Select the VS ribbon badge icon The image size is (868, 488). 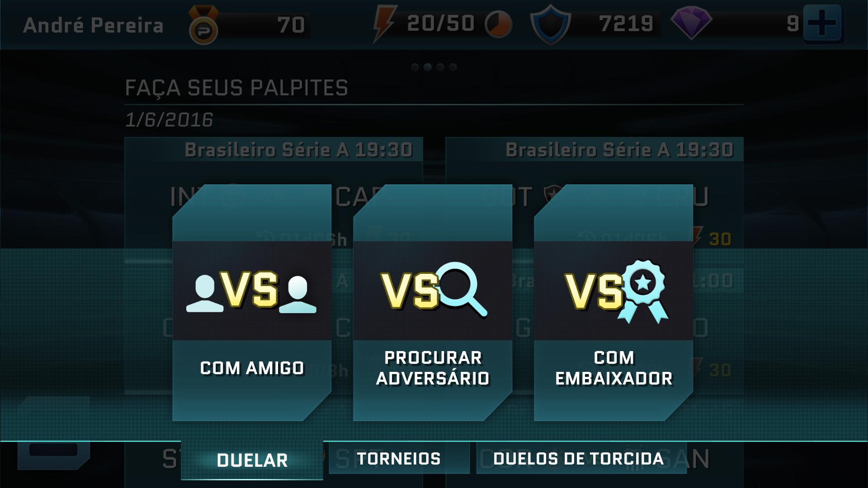tap(617, 291)
